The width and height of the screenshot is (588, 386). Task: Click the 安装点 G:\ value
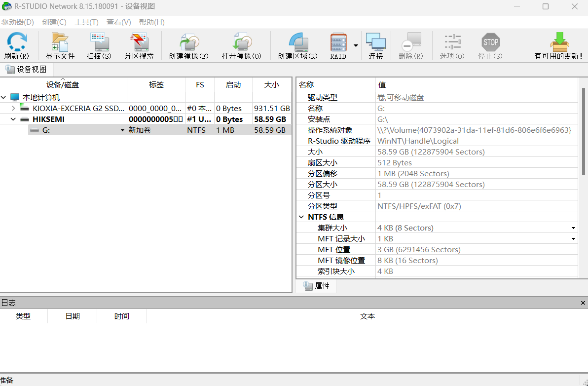click(x=382, y=119)
